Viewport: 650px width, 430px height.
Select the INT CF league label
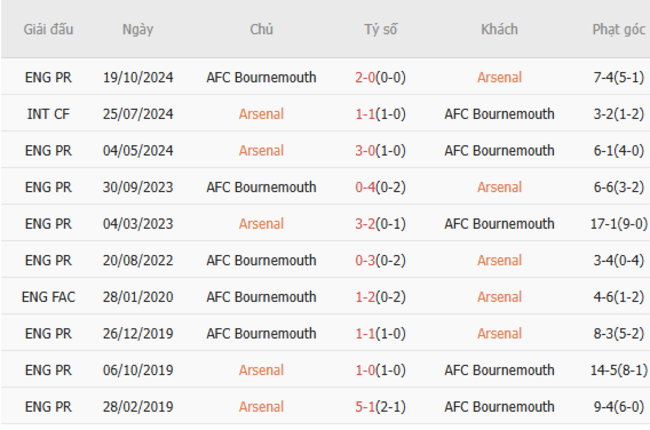point(49,114)
